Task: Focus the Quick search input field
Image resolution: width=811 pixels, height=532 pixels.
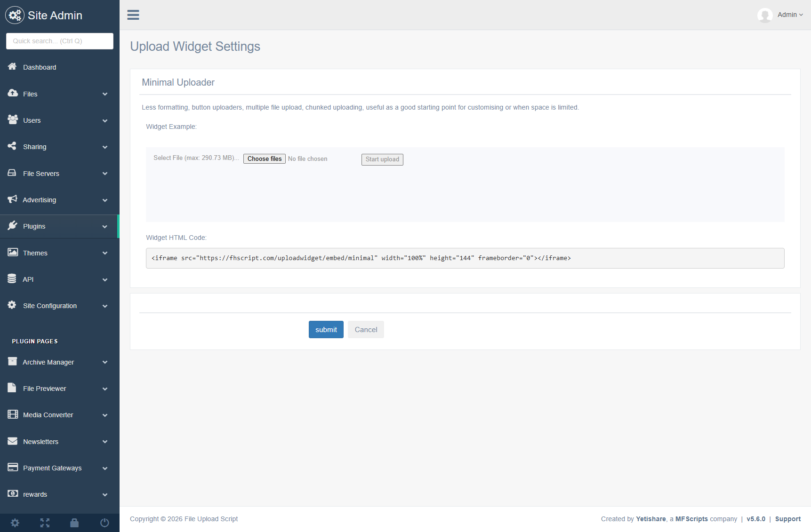Action: (60, 41)
